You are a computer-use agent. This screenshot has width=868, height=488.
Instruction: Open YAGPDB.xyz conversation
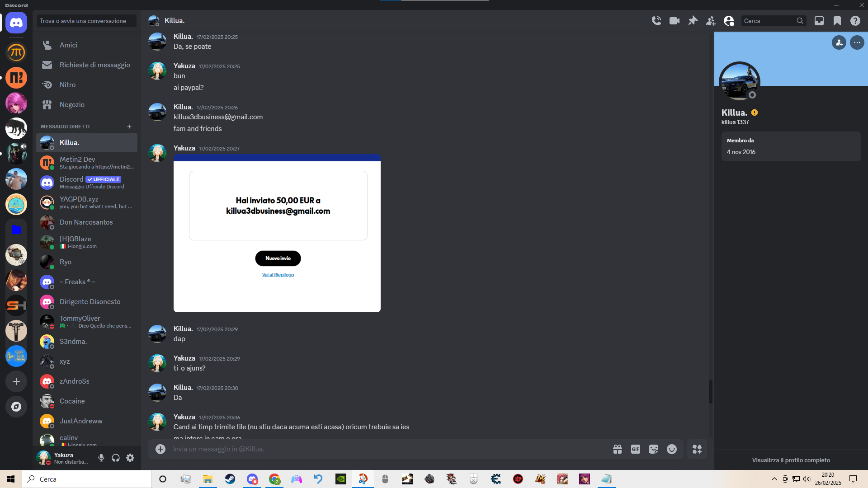pos(87,202)
